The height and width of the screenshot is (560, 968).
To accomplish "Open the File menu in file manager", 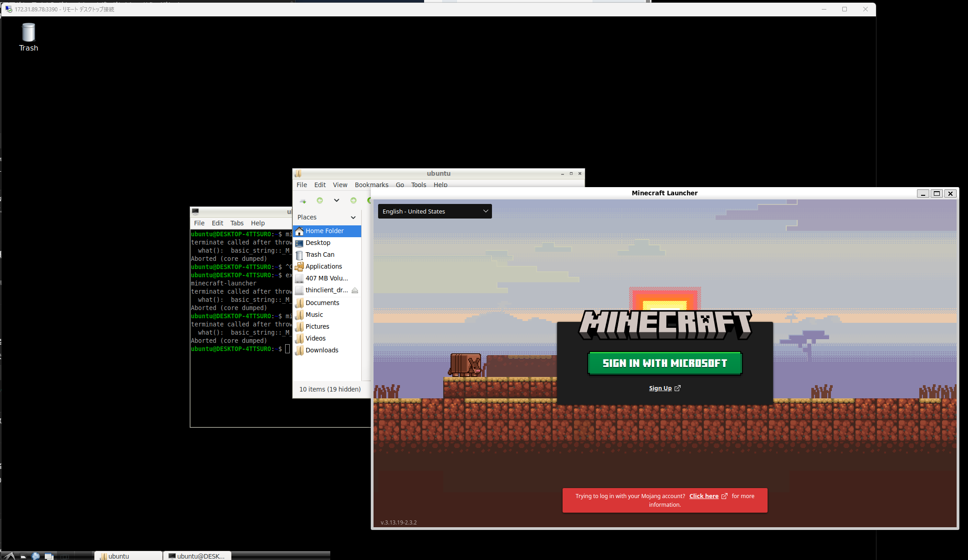I will pyautogui.click(x=302, y=185).
